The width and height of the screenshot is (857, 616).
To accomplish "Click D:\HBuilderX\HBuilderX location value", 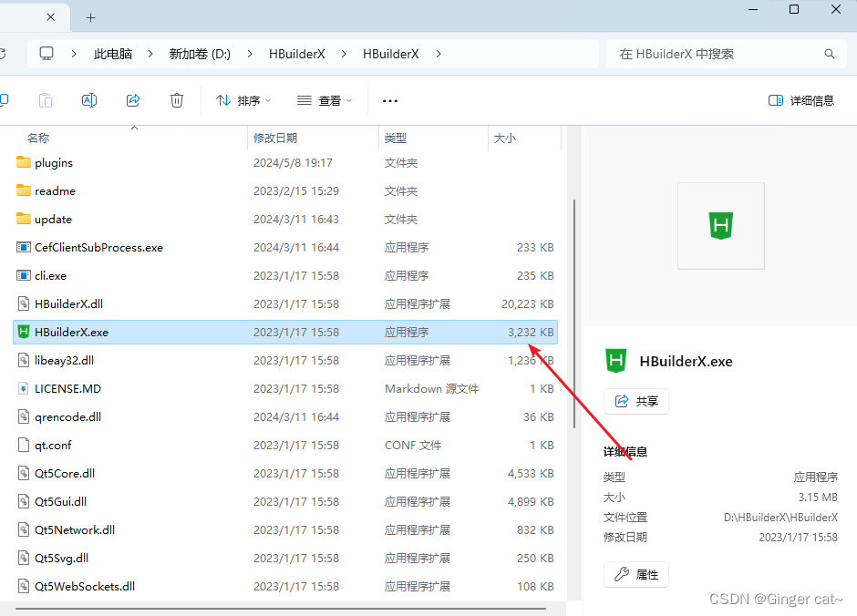I will click(780, 518).
